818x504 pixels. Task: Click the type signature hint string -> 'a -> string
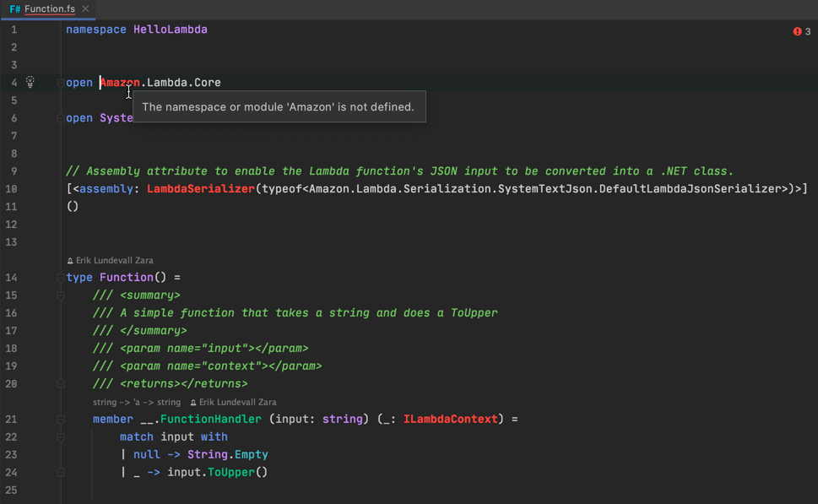click(137, 402)
